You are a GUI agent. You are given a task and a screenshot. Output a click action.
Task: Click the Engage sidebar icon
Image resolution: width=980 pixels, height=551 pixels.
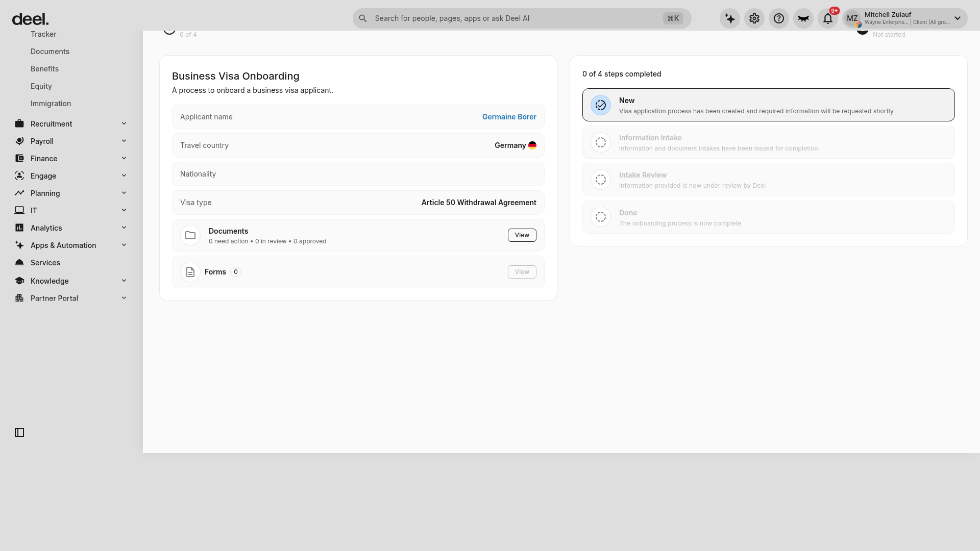click(19, 176)
